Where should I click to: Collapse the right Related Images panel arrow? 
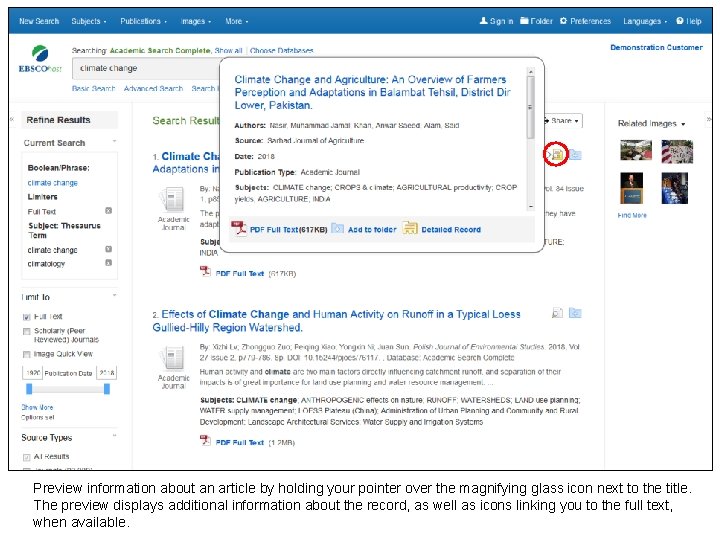[x=709, y=119]
